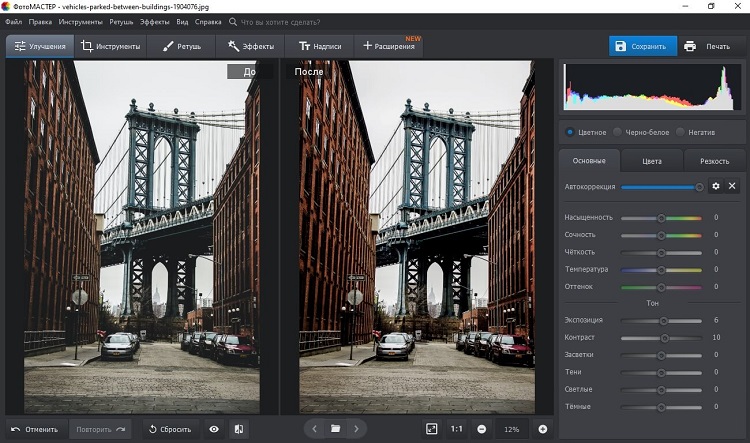Screen dimensions: 750x443
Task: Click the search field Что вы хотите сделать
Action: coord(290,21)
